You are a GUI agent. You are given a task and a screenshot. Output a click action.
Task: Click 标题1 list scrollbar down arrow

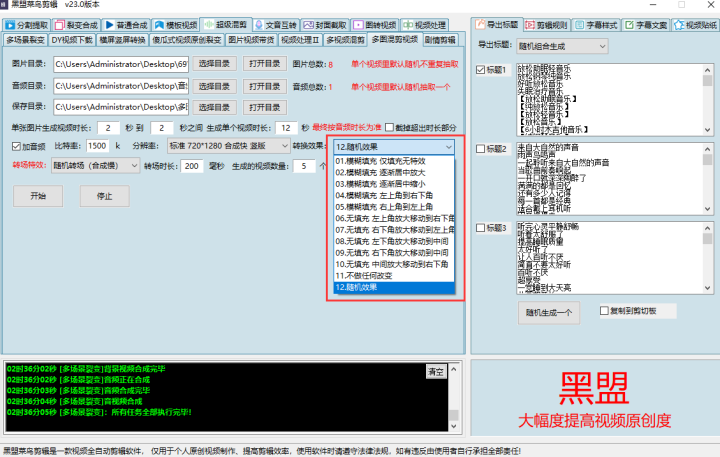point(708,130)
